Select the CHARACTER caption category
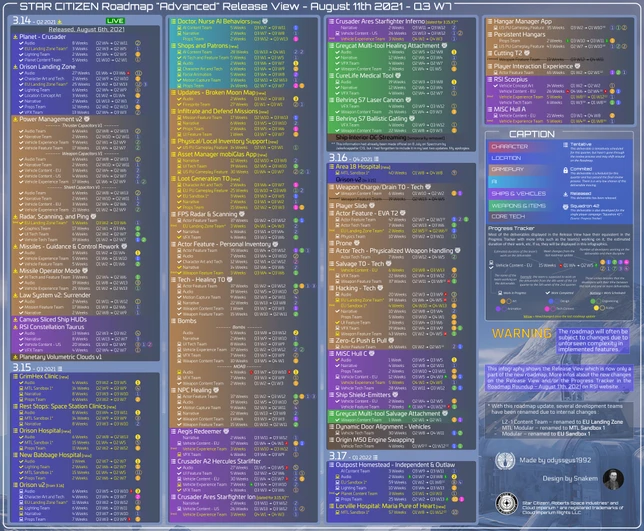Viewport: 644px width, 531px height. pos(510,147)
